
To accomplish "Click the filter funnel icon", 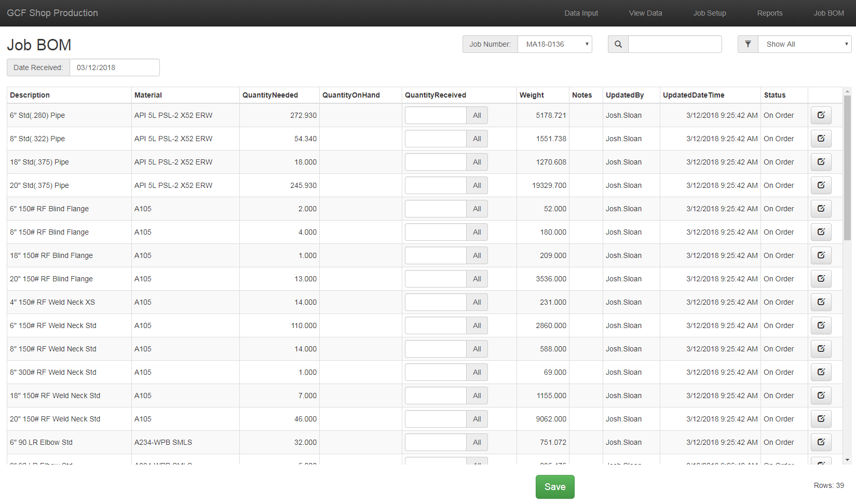I will tap(748, 44).
